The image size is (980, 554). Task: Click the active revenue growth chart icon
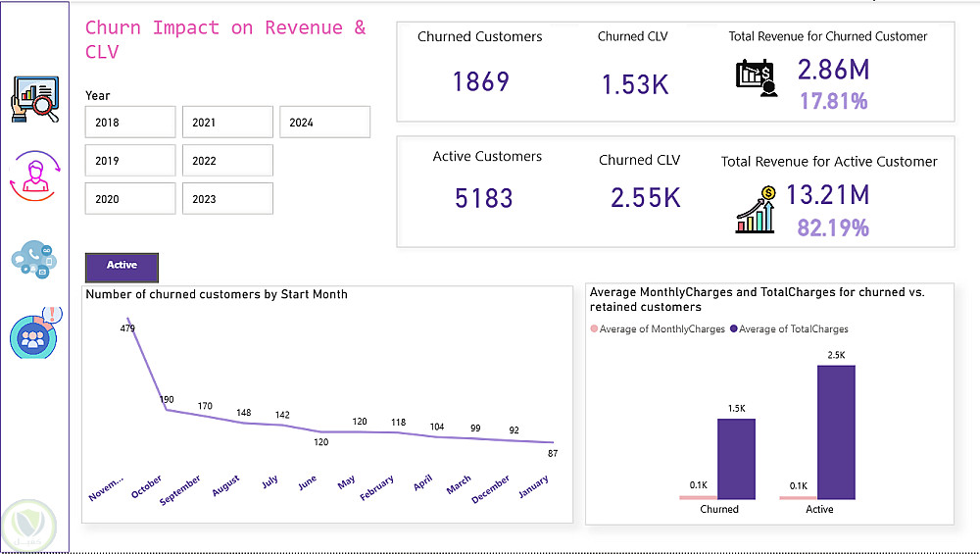coord(757,210)
